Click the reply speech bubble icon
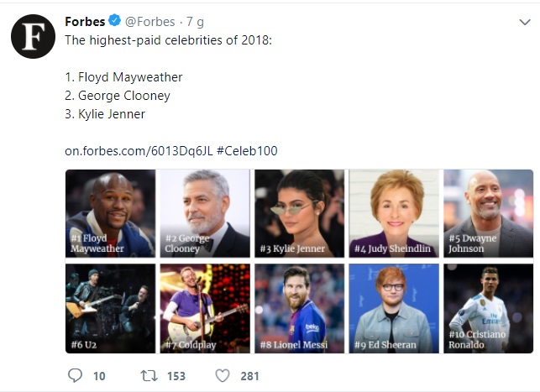Screen dimensions: 540x392 [x=75, y=375]
